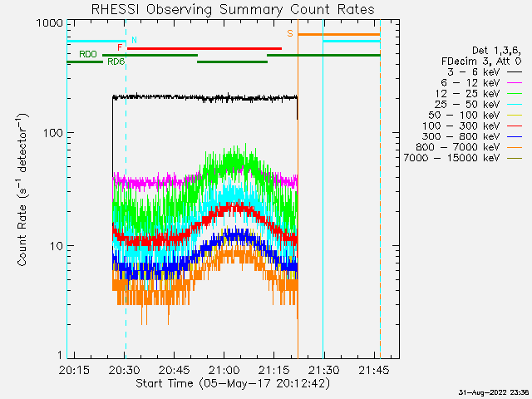532x399 pixels.
Task: Click the green RD0 label
Action: [88, 54]
